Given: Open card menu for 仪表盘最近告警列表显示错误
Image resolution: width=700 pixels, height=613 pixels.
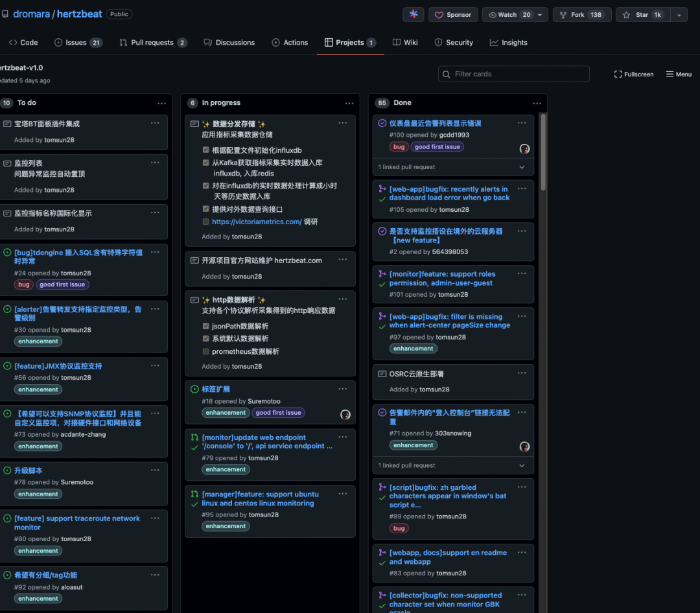Looking at the screenshot, I should [522, 122].
